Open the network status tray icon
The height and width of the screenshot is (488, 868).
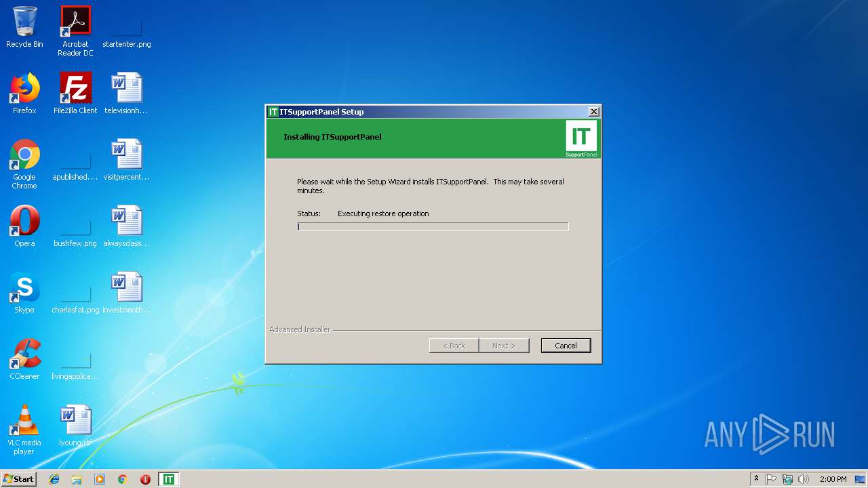(787, 479)
